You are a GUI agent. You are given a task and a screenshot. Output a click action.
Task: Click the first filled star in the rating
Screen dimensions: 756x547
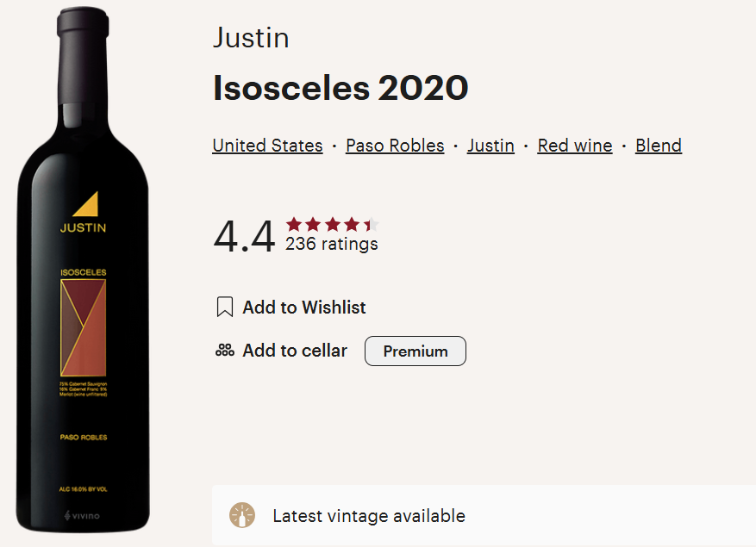click(x=294, y=222)
